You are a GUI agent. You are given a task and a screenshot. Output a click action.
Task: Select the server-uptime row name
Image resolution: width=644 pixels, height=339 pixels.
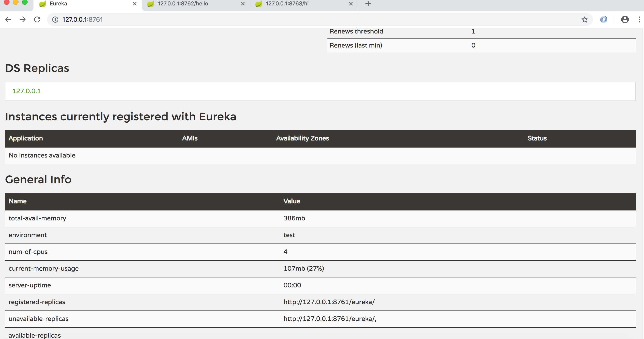coord(29,285)
